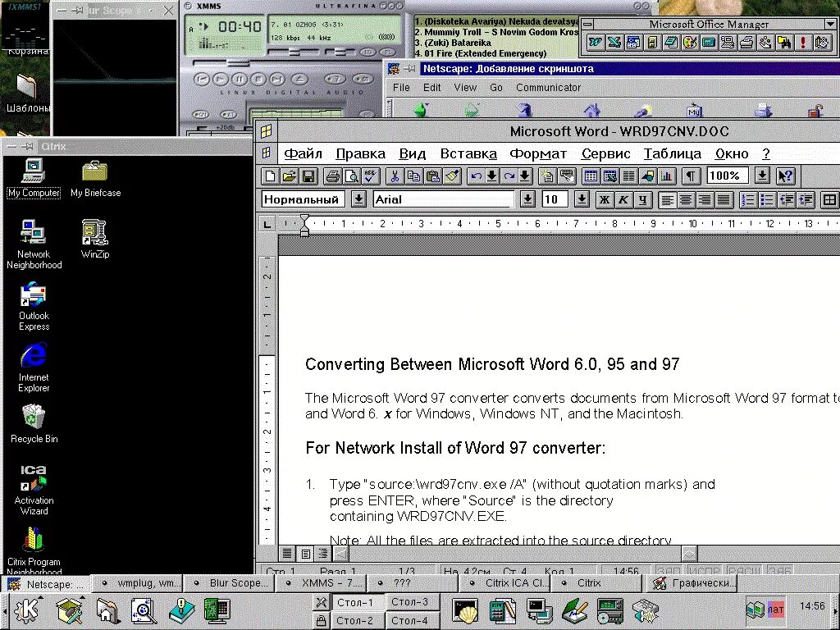The width and height of the screenshot is (840, 630).
Task: Toggle Italic (К) formatting in Word
Action: tap(623, 200)
